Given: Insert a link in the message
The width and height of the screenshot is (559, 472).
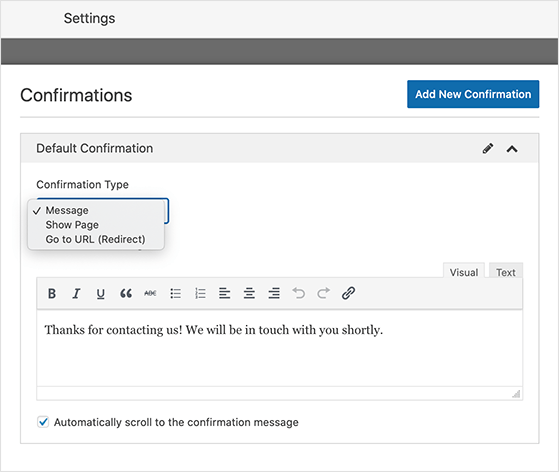Looking at the screenshot, I should (x=348, y=293).
